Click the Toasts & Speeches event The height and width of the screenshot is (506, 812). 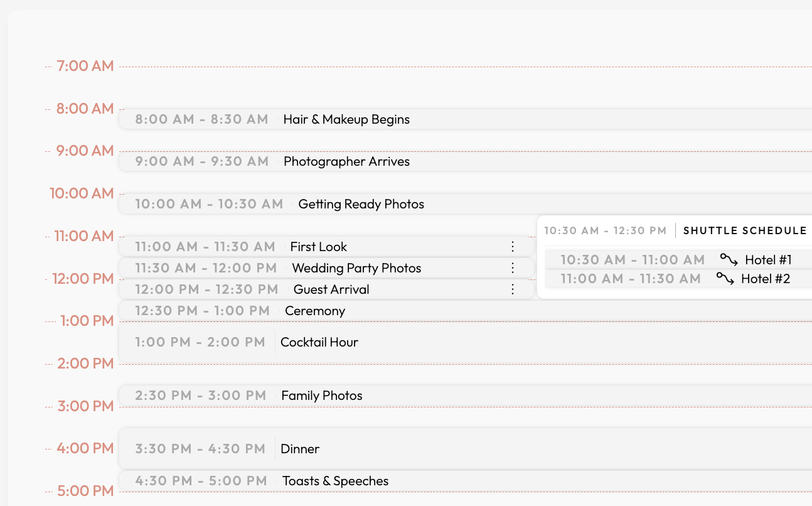[465, 481]
